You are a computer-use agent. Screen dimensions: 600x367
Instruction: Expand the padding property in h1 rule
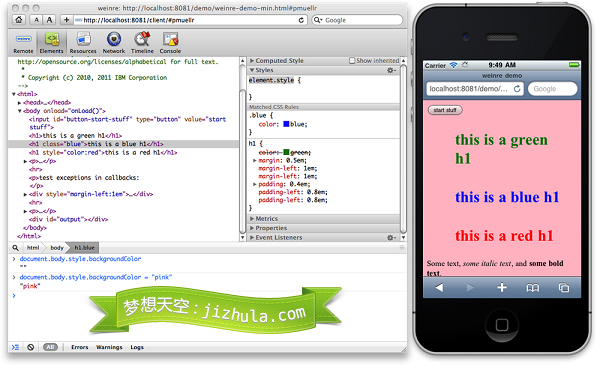click(x=255, y=184)
